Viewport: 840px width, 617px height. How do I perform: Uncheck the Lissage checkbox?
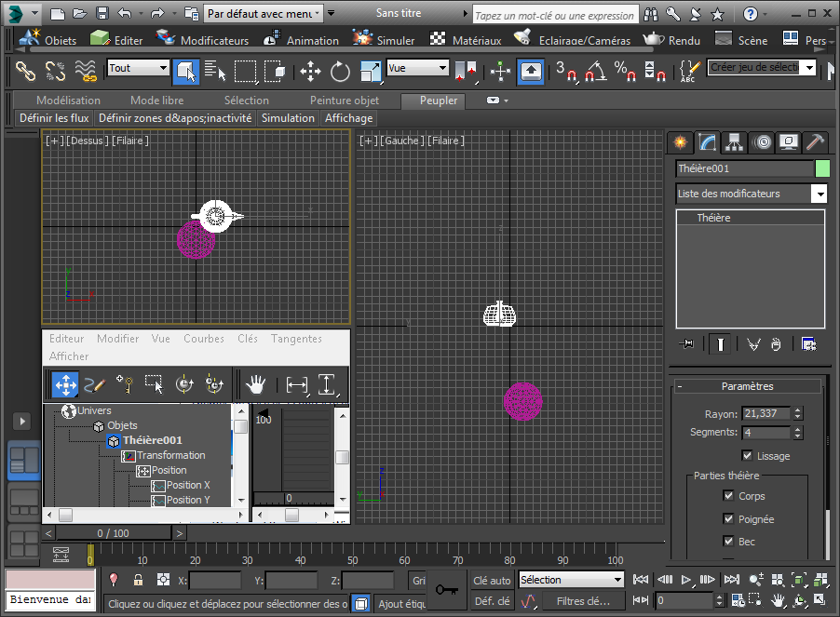point(747,456)
